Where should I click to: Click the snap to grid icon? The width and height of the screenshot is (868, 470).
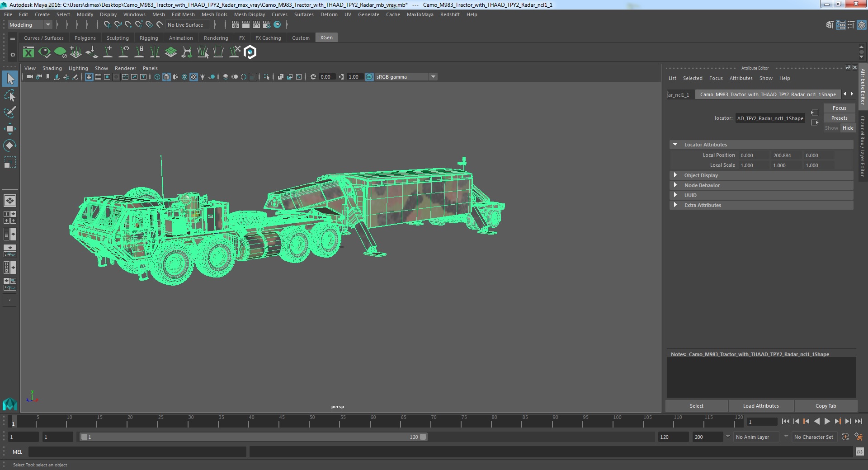(x=107, y=25)
